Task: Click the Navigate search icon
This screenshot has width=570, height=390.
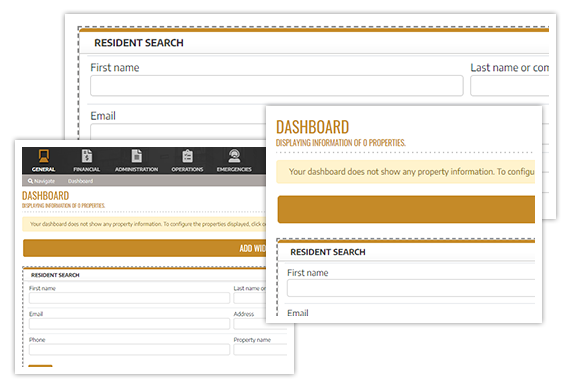Action: (30, 181)
